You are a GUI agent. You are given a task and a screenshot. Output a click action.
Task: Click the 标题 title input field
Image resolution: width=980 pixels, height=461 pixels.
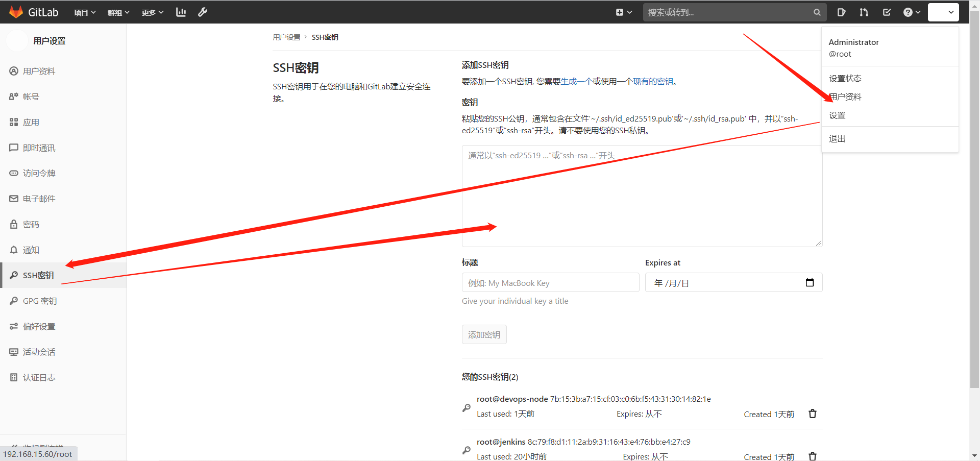click(550, 283)
